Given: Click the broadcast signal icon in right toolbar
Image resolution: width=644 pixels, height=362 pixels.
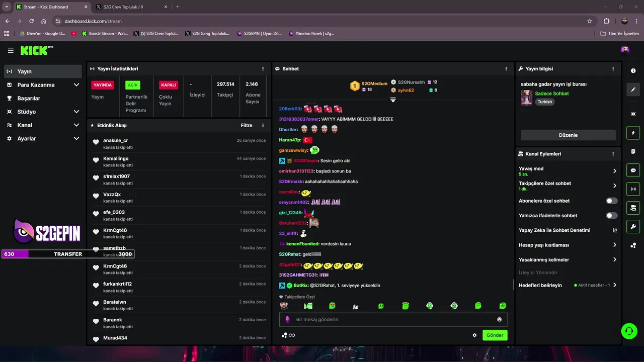Looking at the screenshot, I should (x=633, y=189).
